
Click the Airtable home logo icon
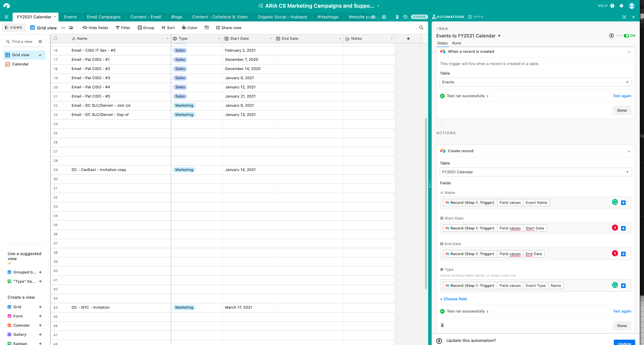click(6, 6)
